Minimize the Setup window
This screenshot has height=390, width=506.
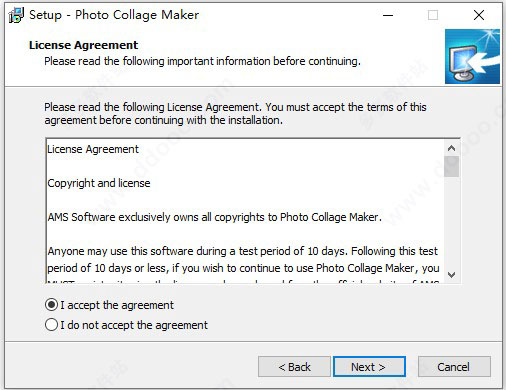coord(388,15)
